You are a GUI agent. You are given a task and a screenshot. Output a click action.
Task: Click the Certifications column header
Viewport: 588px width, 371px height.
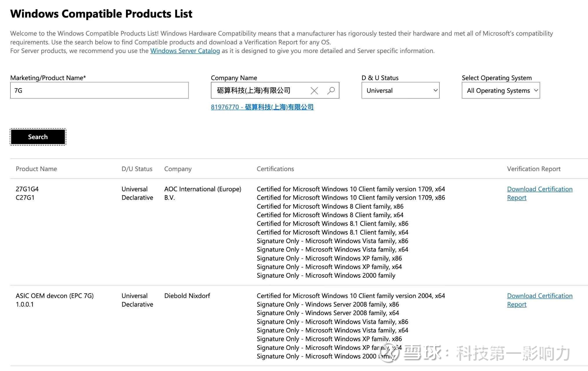coord(275,169)
